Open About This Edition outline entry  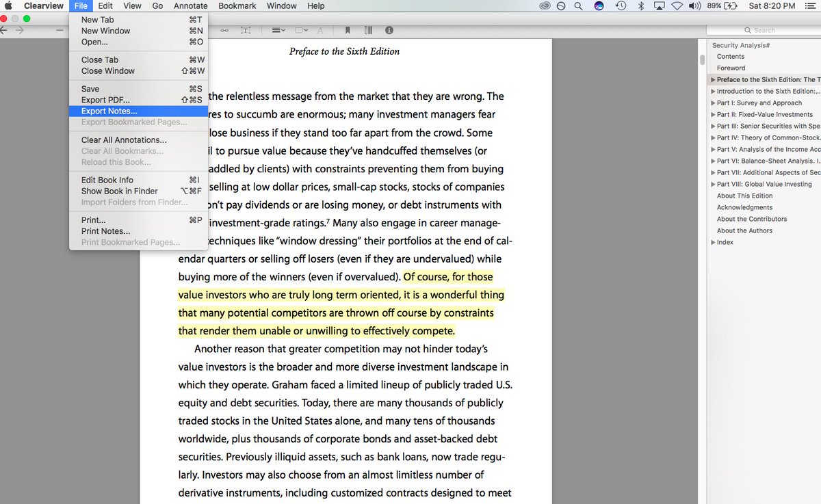pyautogui.click(x=744, y=196)
